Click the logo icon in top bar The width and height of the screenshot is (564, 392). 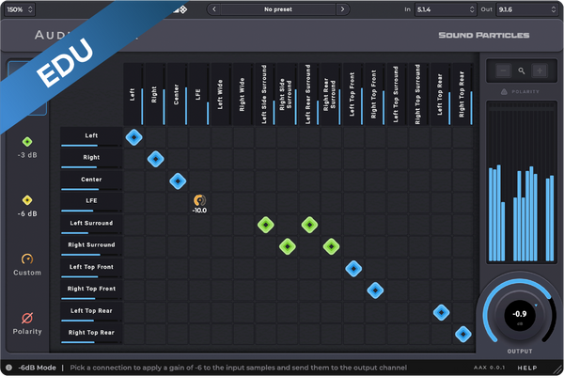pos(182,9)
